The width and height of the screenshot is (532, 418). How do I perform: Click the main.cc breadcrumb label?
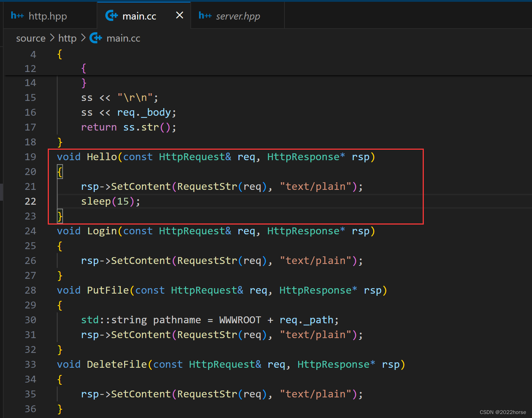(123, 38)
